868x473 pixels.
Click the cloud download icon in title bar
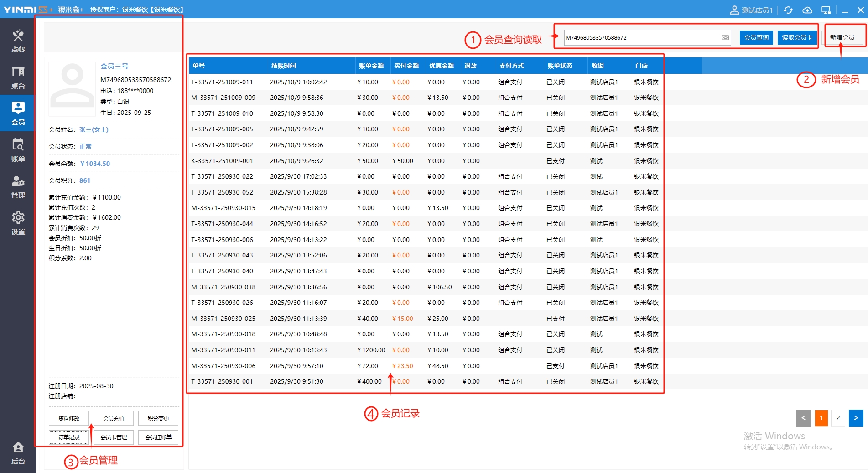[x=807, y=10]
